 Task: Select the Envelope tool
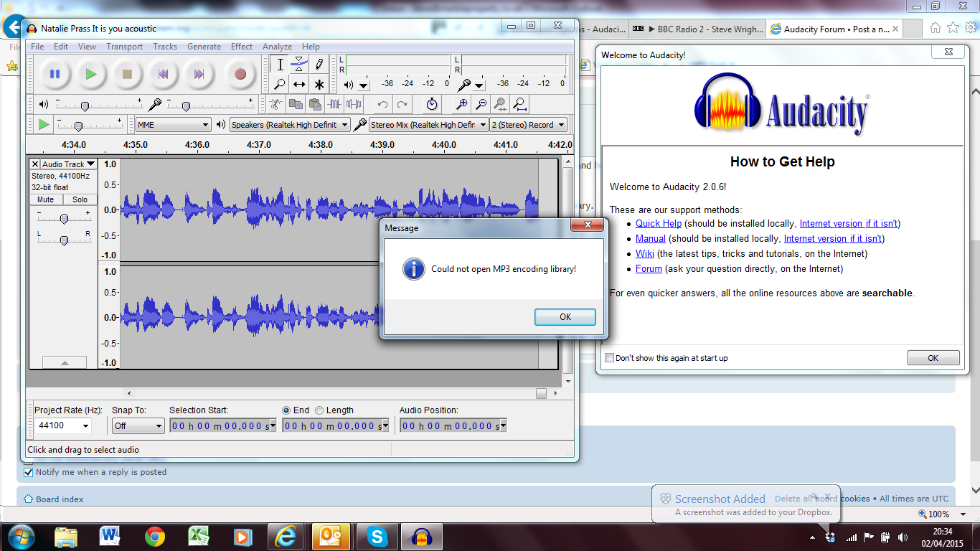[299, 65]
